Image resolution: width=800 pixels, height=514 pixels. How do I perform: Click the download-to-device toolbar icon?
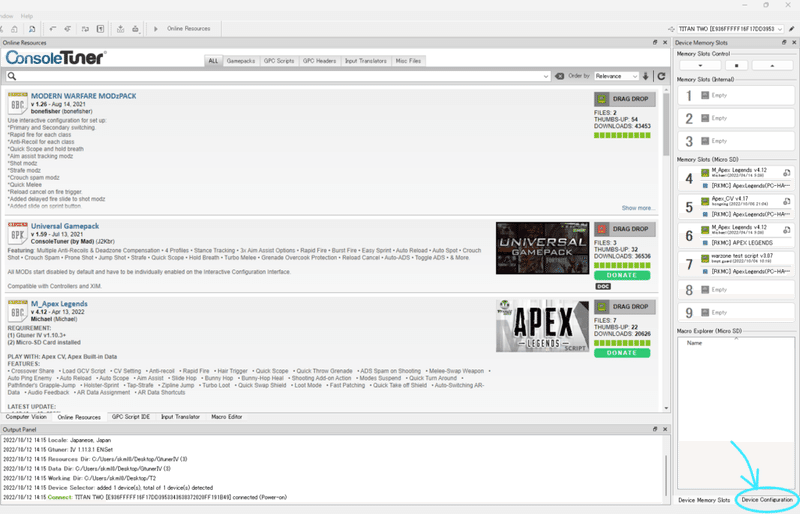[120, 29]
